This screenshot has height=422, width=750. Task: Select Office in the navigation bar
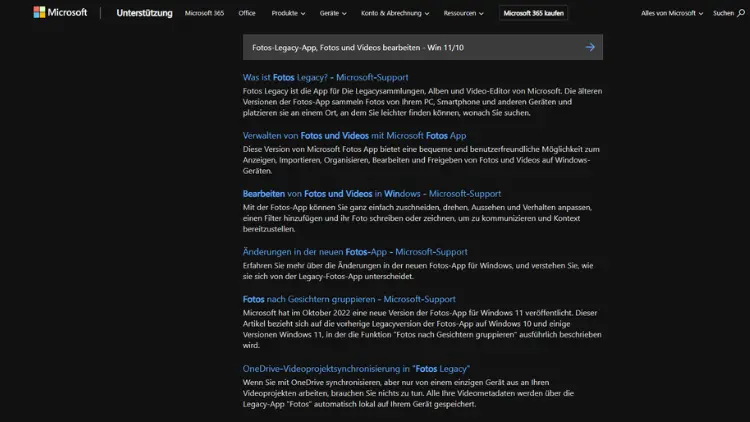point(247,14)
